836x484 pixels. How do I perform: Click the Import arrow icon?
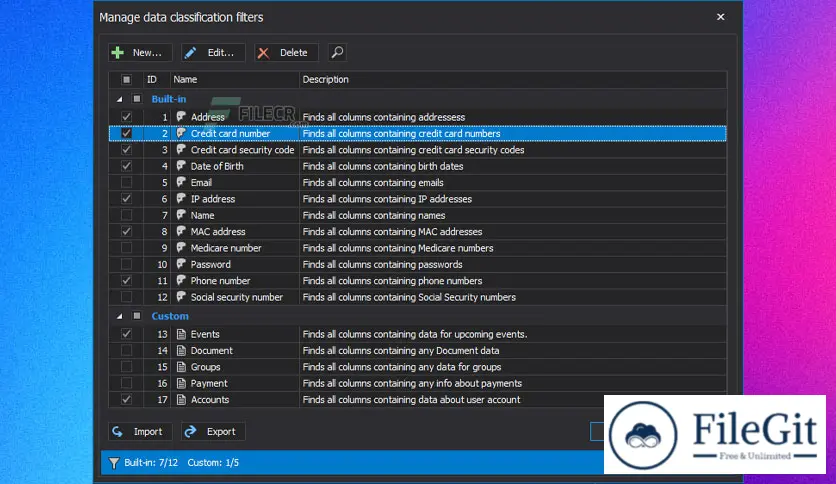pos(117,431)
